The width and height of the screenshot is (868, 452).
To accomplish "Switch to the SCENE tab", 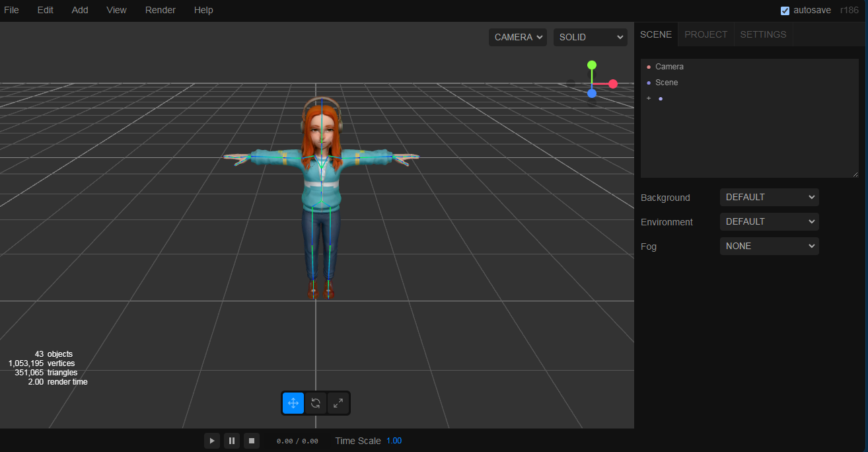I will [x=656, y=34].
